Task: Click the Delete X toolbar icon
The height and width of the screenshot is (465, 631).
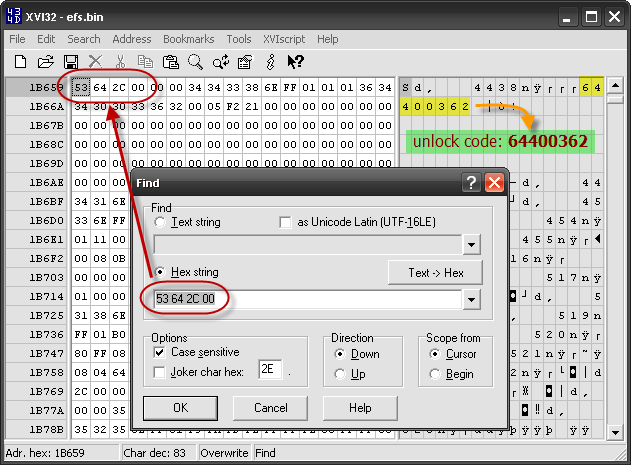Action: [95, 62]
